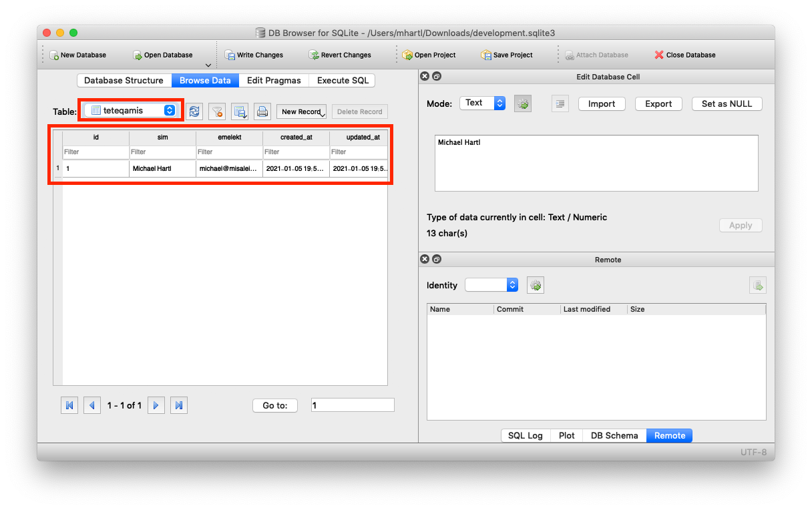812x510 pixels.
Task: Jump to the first record with navigation icon
Action: click(69, 405)
